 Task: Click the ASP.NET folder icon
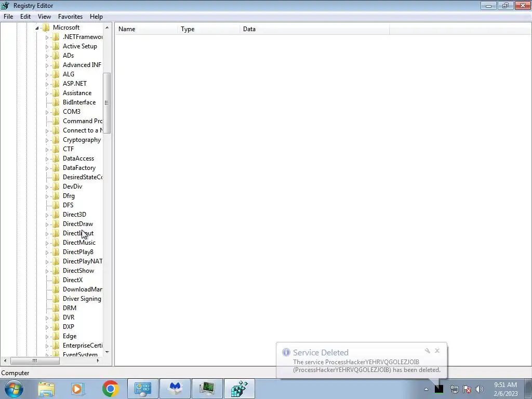[x=56, y=84]
